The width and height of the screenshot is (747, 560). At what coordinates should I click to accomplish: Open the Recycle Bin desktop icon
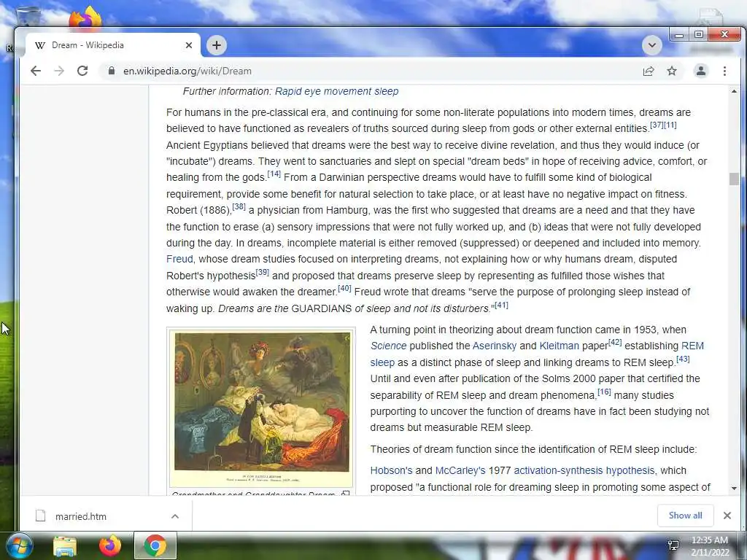(x=28, y=16)
